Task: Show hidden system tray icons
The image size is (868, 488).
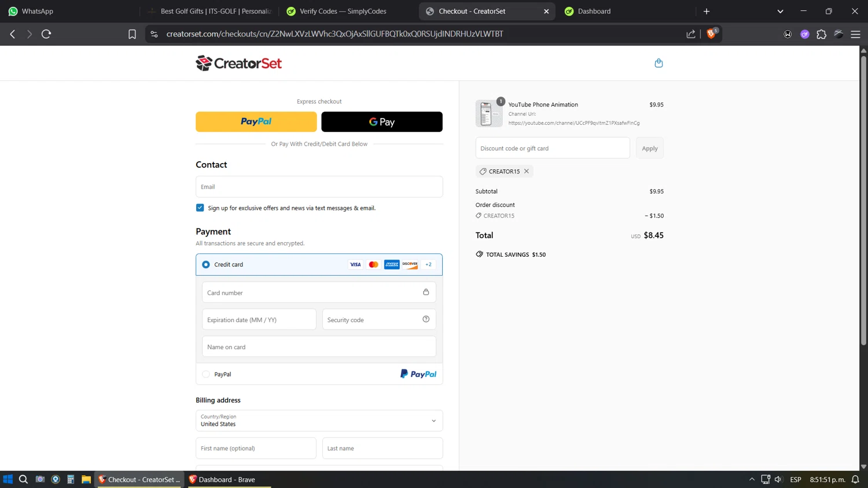Action: [752, 479]
